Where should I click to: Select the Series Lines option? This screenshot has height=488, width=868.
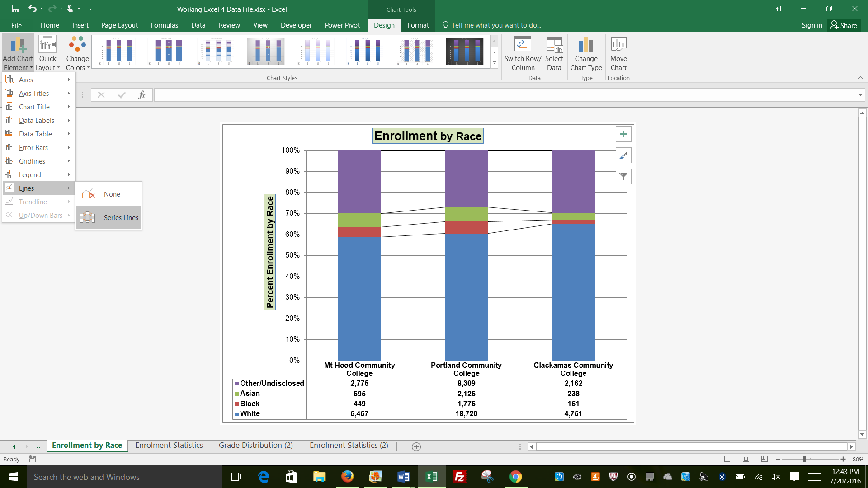coord(121,217)
